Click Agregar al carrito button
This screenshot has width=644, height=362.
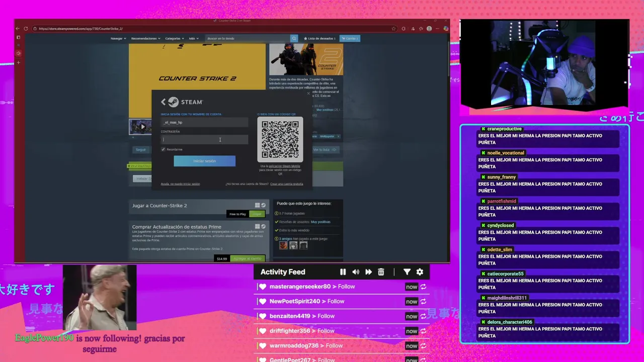click(x=247, y=258)
